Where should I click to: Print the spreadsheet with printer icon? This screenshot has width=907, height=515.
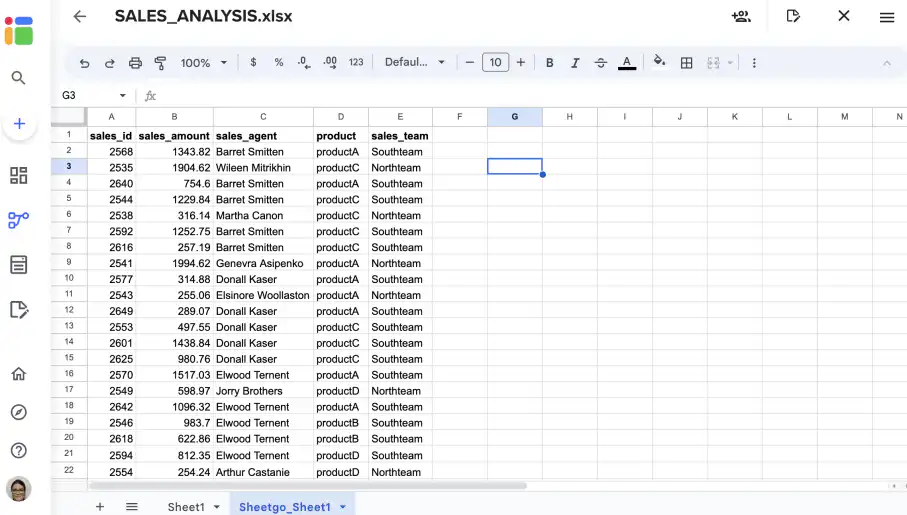pyautogui.click(x=135, y=63)
